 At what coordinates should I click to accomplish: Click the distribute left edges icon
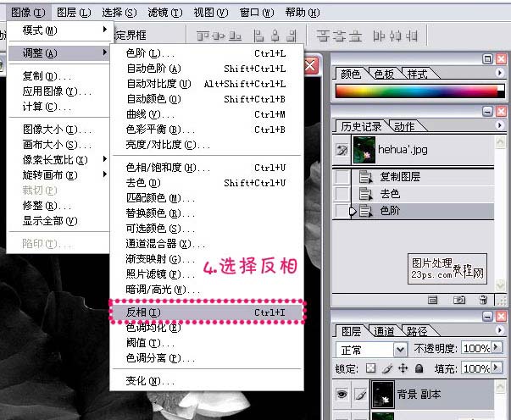(379, 36)
